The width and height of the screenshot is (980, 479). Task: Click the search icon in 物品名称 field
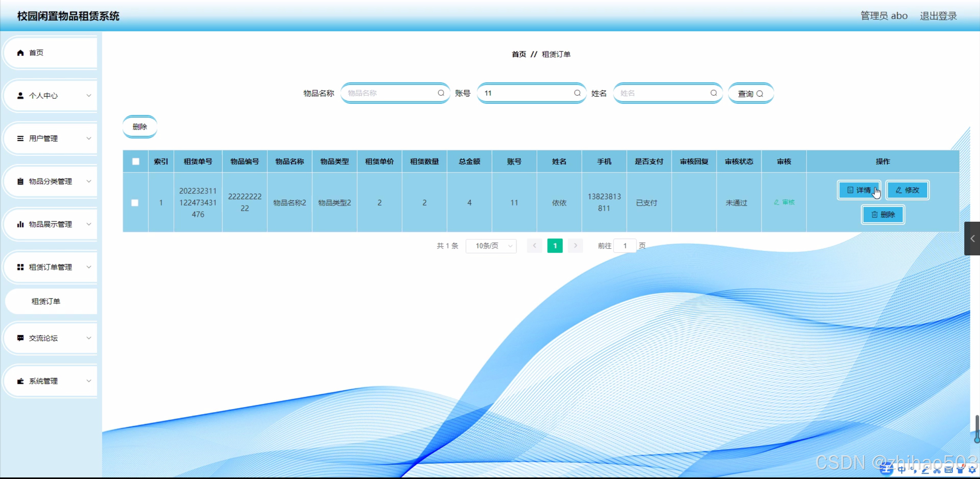(x=441, y=93)
